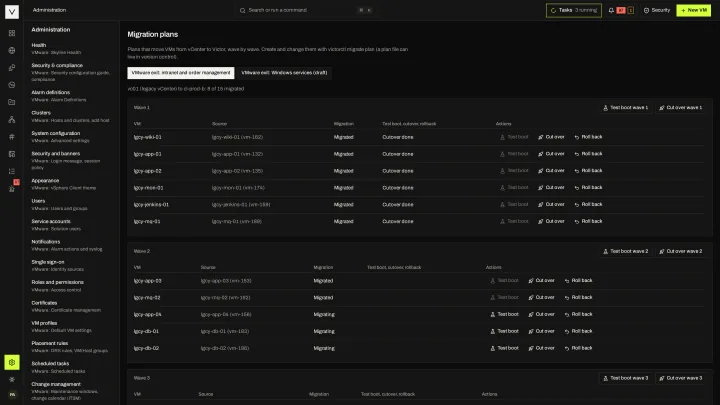Open the hash icon in the left rail
Screen dimensions: 720x405
(x=12, y=136)
